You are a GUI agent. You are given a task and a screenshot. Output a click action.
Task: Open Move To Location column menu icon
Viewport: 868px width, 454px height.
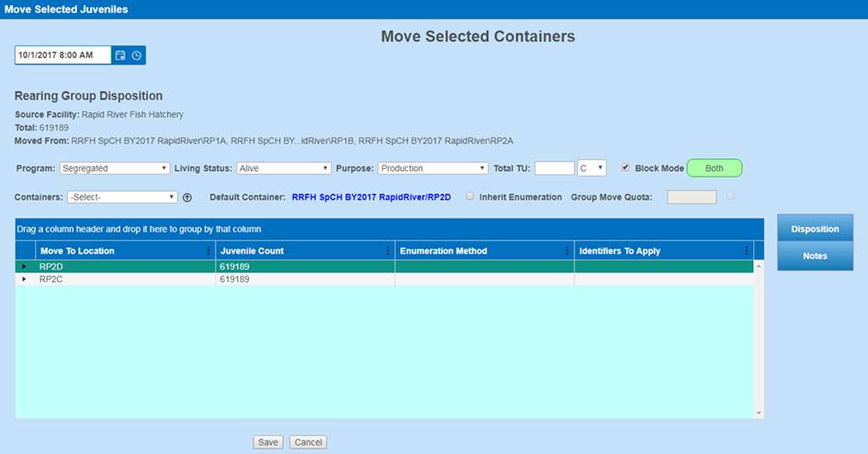point(209,251)
